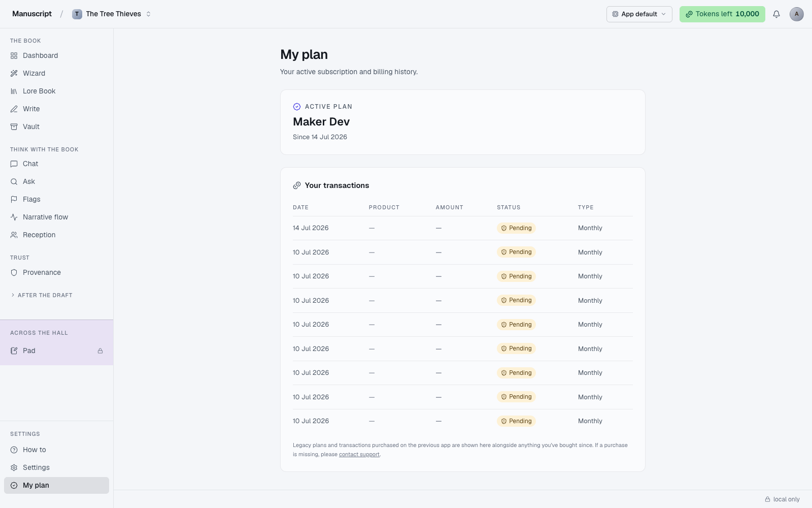Click the Flags flag icon
The width and height of the screenshot is (812, 508).
tap(14, 200)
